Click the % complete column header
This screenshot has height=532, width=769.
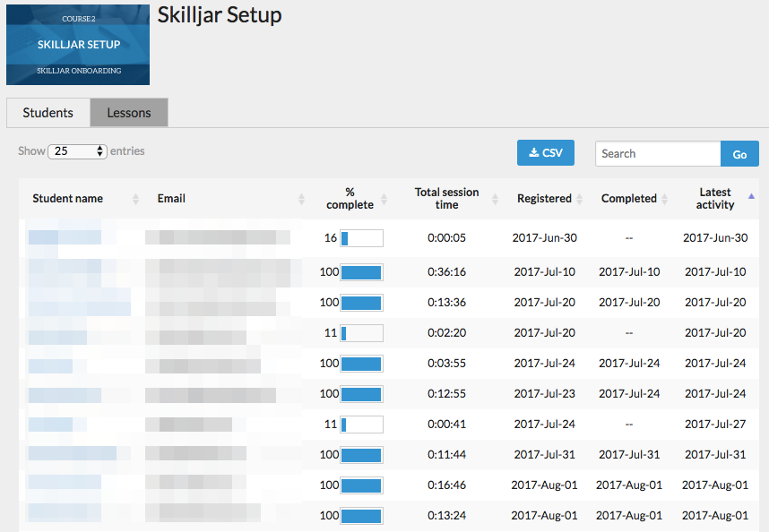350,199
